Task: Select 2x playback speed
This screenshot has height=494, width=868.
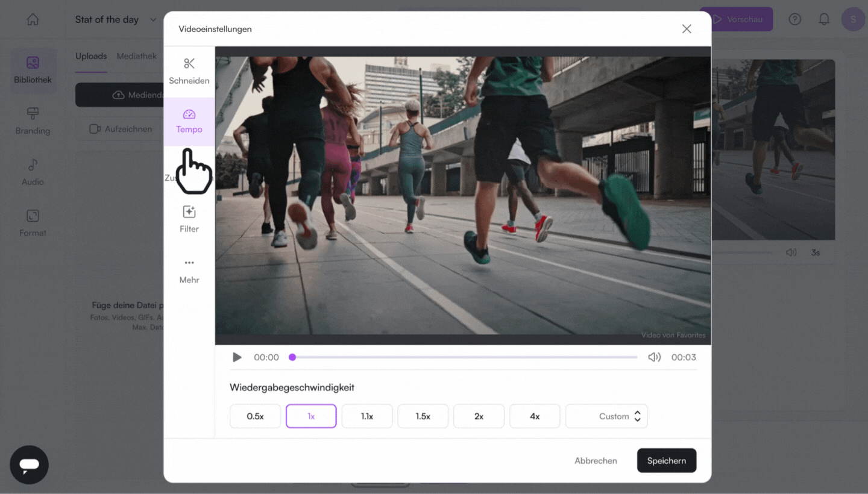Action: tap(479, 416)
